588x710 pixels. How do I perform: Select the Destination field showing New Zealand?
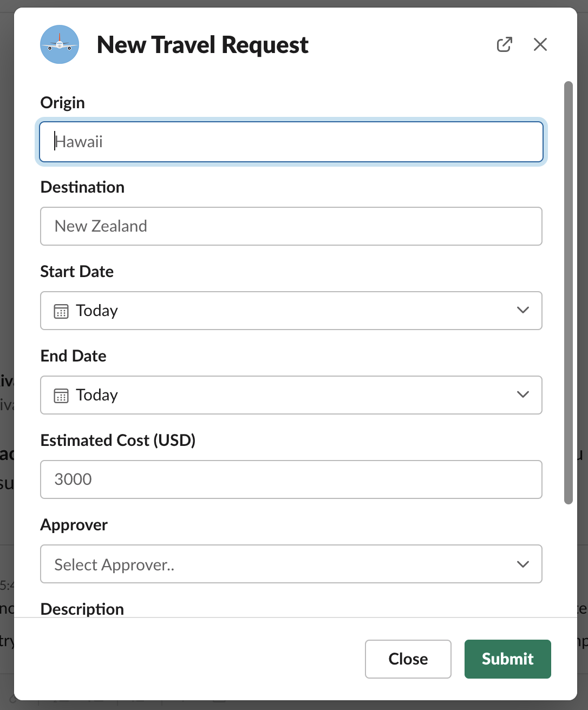click(291, 226)
